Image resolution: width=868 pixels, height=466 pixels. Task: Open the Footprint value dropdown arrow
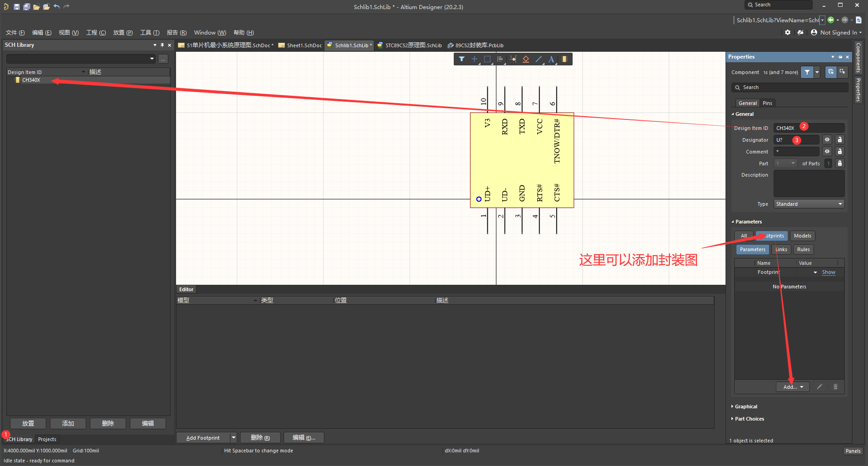(815, 273)
